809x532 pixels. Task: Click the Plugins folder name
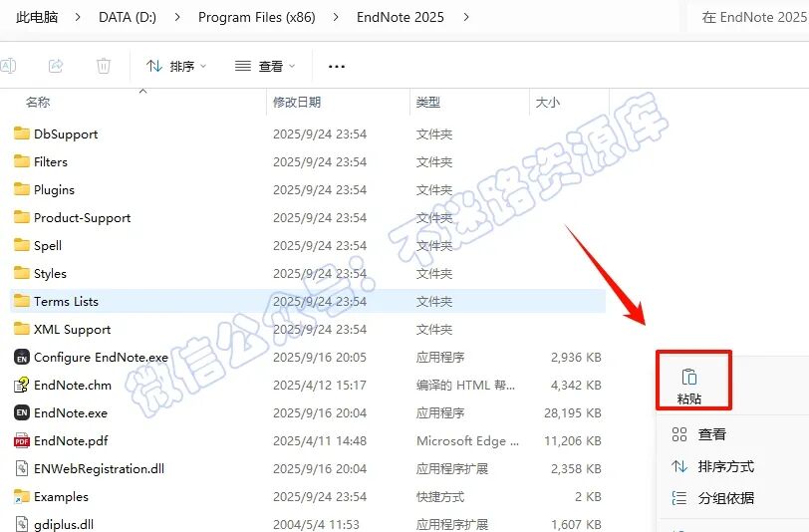pyautogui.click(x=54, y=190)
